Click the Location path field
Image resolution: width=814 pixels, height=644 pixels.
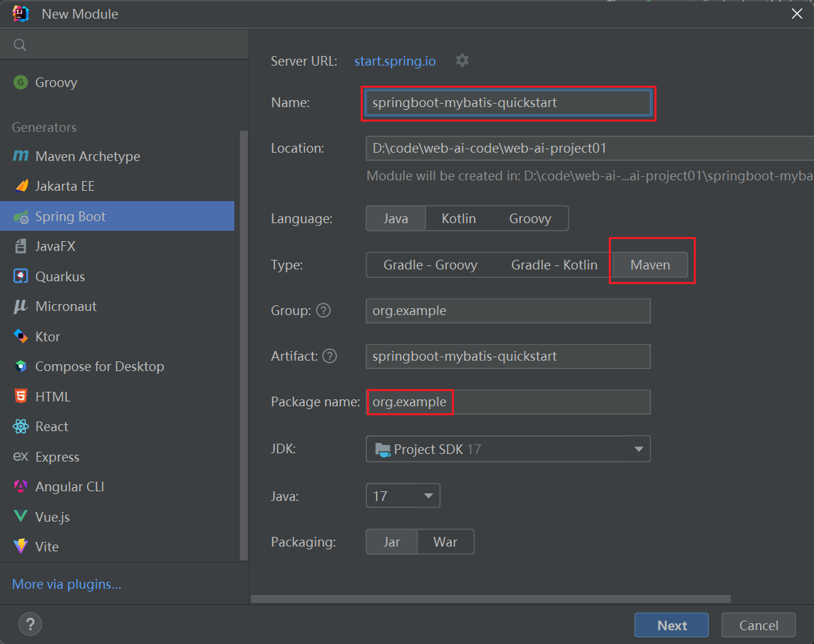click(589, 149)
